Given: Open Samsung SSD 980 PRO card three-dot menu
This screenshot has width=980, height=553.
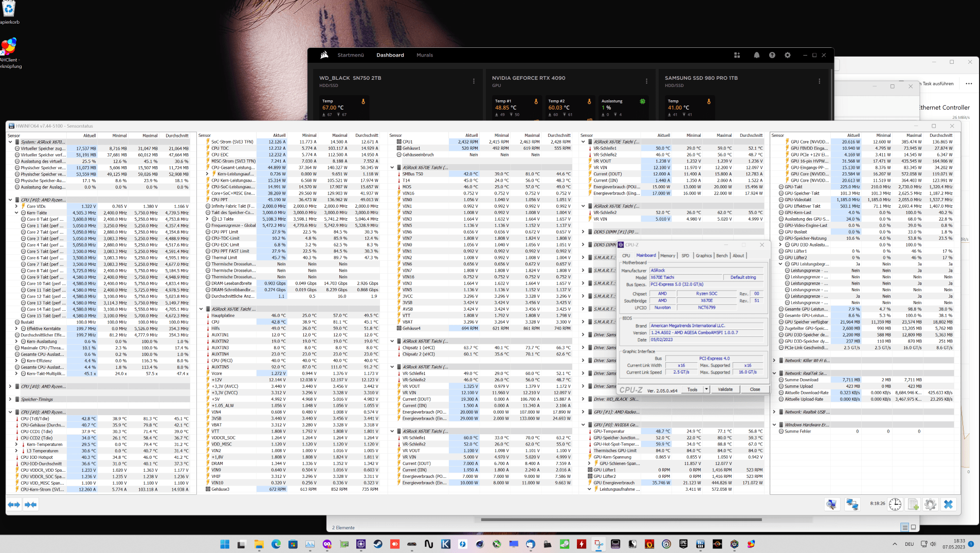Looking at the screenshot, I should click(819, 81).
